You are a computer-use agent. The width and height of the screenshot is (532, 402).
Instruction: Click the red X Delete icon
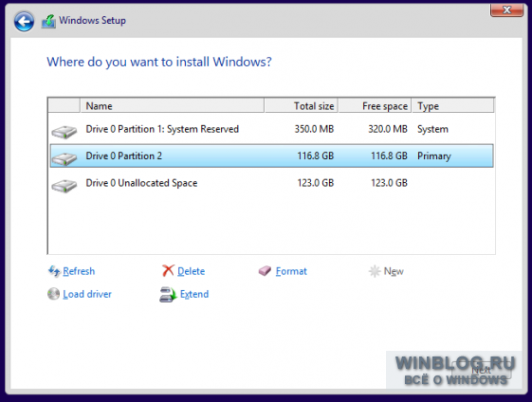point(168,271)
